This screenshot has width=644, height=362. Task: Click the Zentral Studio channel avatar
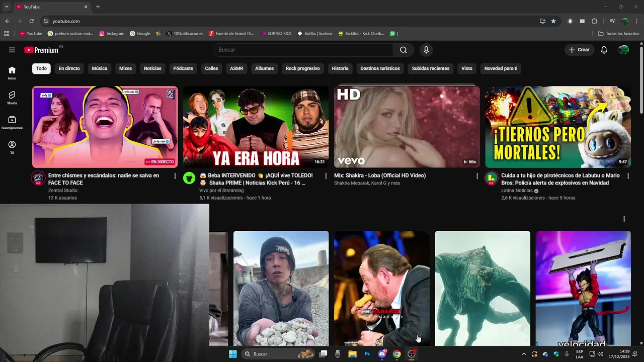tap(38, 178)
